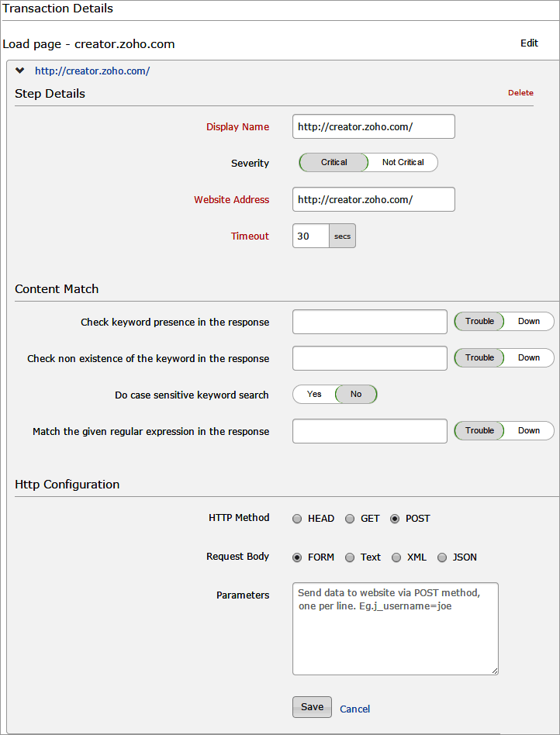
Task: Click Edit for the Load page transaction
Action: [529, 43]
